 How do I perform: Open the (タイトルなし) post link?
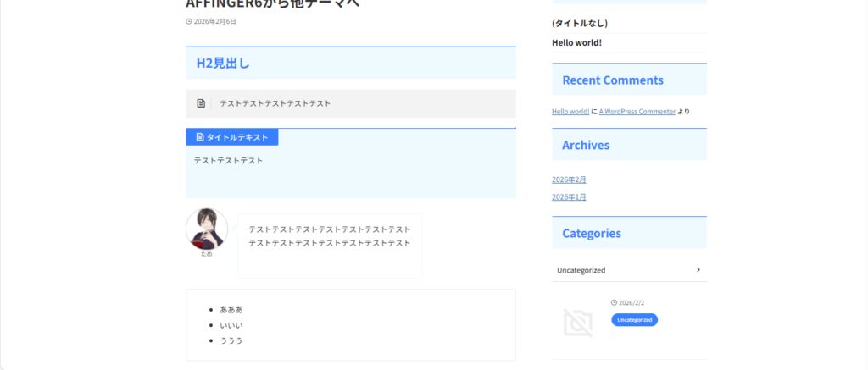tap(580, 24)
